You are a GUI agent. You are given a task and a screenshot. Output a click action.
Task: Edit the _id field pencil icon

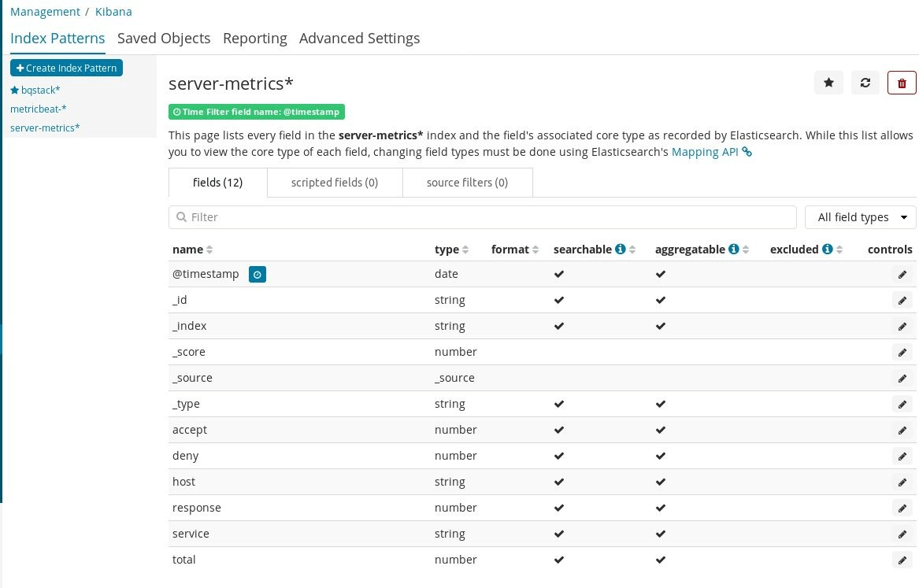coord(902,301)
